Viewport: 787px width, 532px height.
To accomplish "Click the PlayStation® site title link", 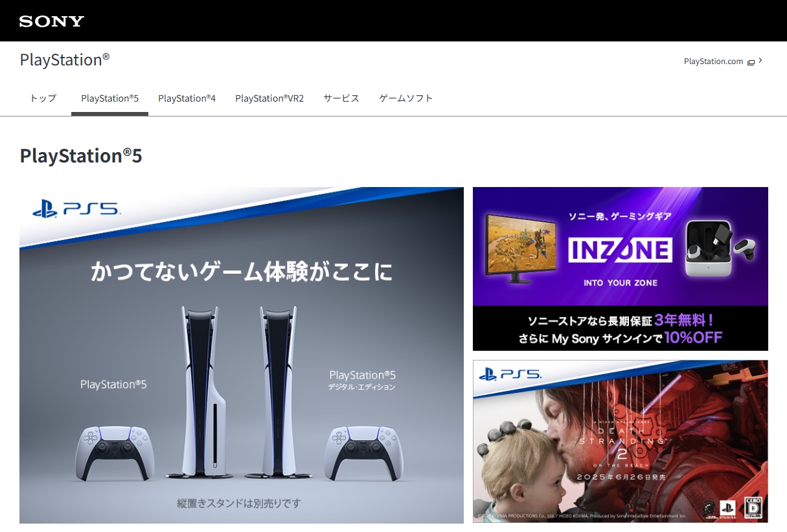I will coord(65,60).
